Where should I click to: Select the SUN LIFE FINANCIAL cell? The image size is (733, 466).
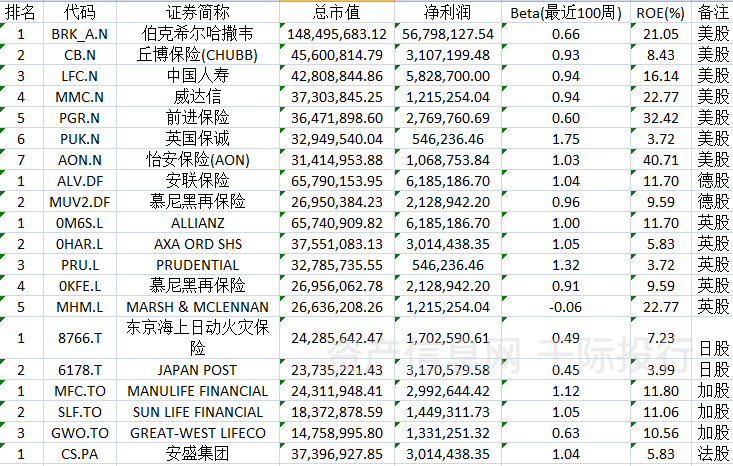click(x=198, y=412)
